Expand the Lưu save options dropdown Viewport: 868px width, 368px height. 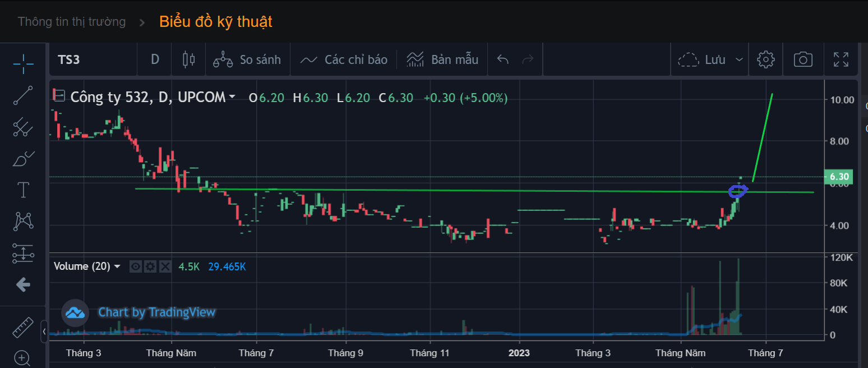coord(740,59)
